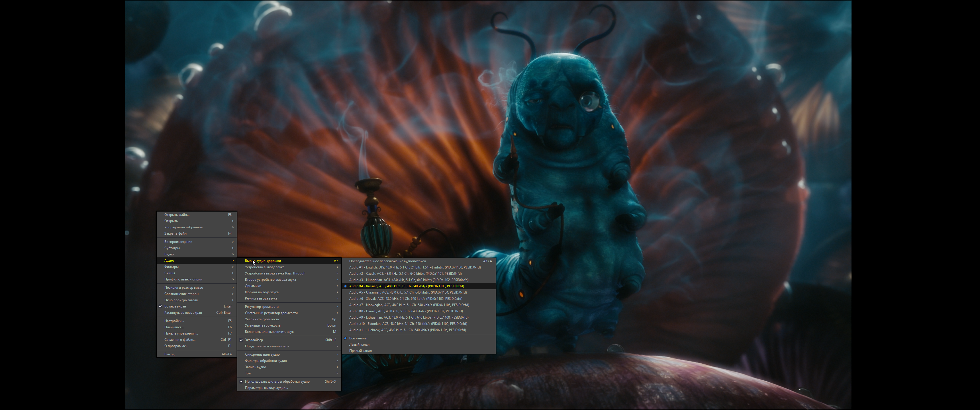Select Audio #5 Ukrainian audio track
This screenshot has height=410, width=980.
point(418,292)
